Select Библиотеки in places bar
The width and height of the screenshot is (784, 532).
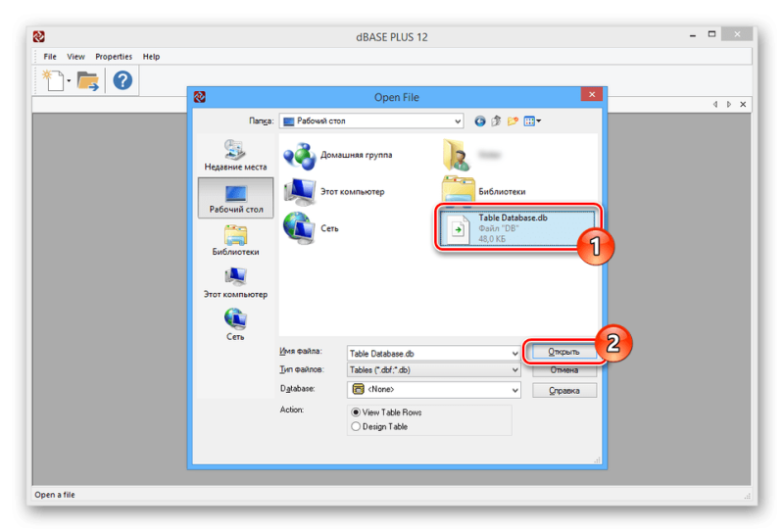[235, 240]
